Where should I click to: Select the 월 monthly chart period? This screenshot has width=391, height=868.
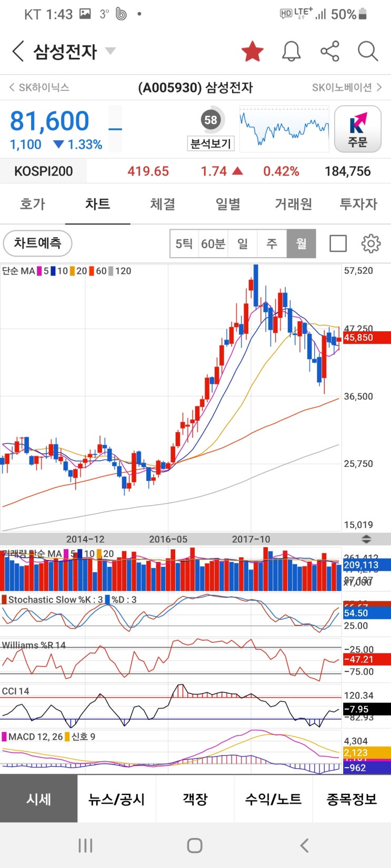301,243
